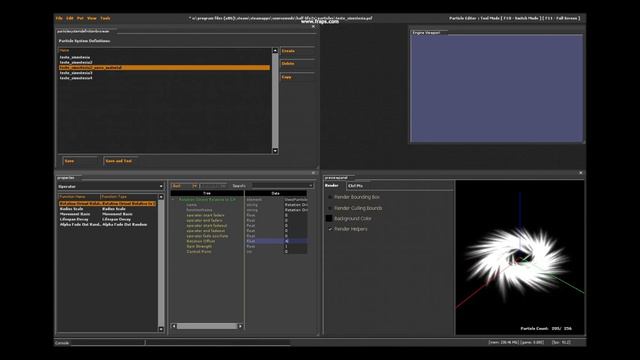This screenshot has width=640, height=360.
Task: Select the Rotation Orient operator row
Action: point(107,203)
